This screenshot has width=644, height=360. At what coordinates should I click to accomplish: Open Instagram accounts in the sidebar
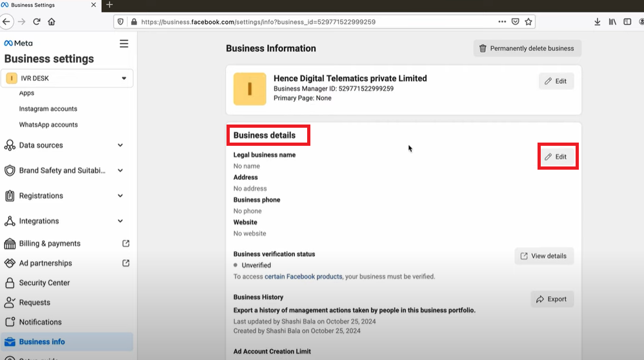point(48,109)
